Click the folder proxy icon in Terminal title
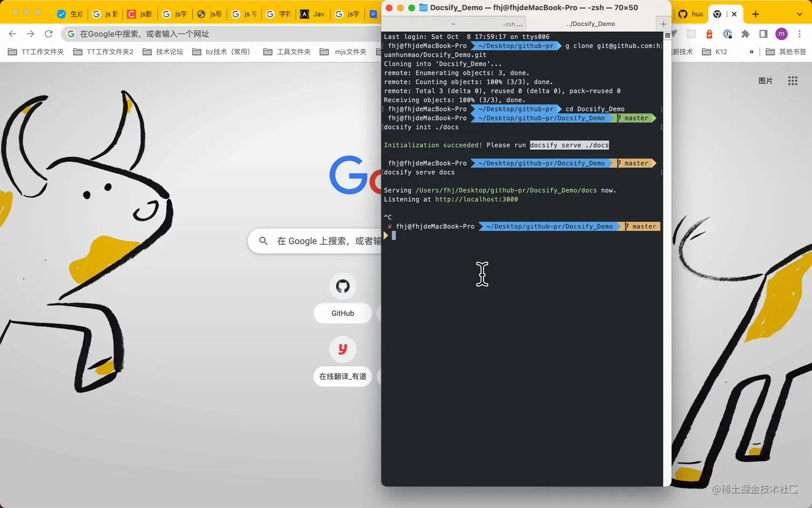Viewport: 812px width, 508px height. (423, 8)
